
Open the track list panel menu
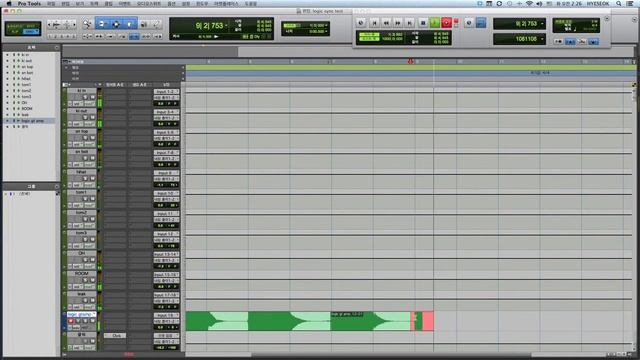[57, 48]
